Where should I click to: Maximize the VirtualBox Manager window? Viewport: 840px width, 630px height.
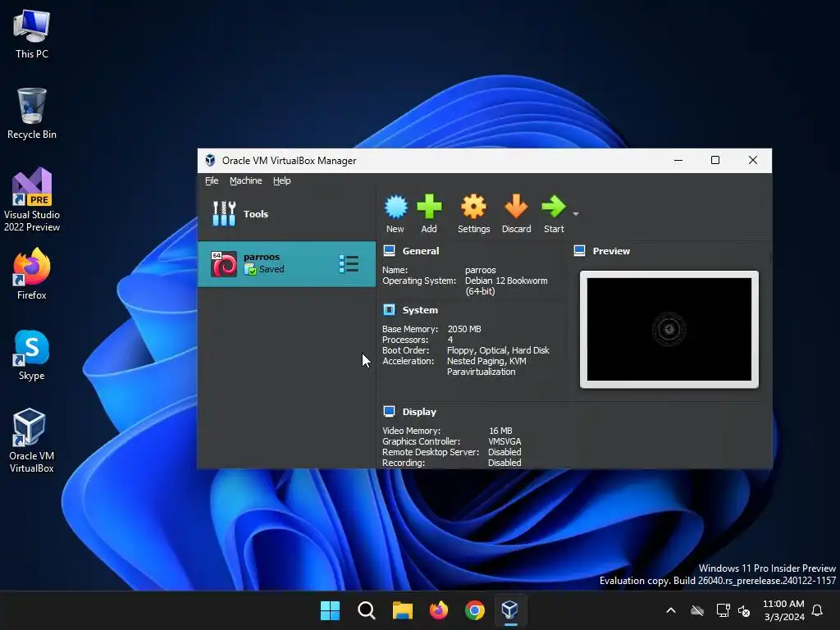(715, 160)
